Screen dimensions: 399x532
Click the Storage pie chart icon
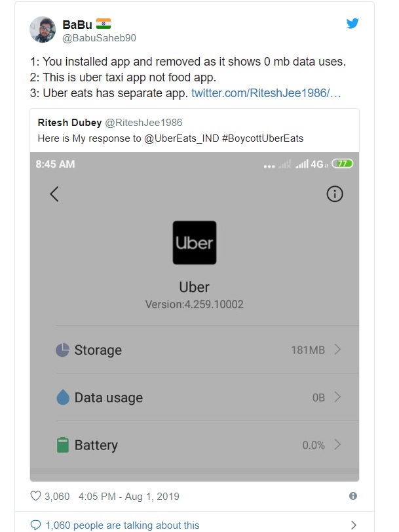(x=62, y=350)
